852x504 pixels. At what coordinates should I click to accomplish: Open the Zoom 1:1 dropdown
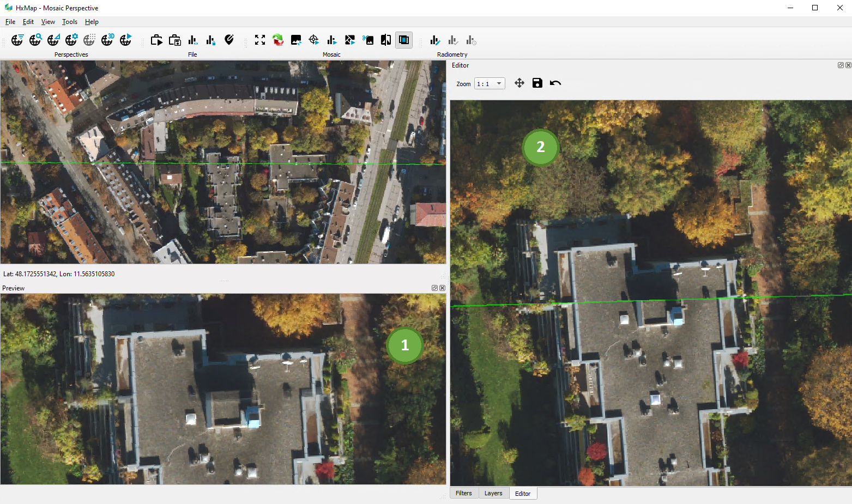pos(490,83)
